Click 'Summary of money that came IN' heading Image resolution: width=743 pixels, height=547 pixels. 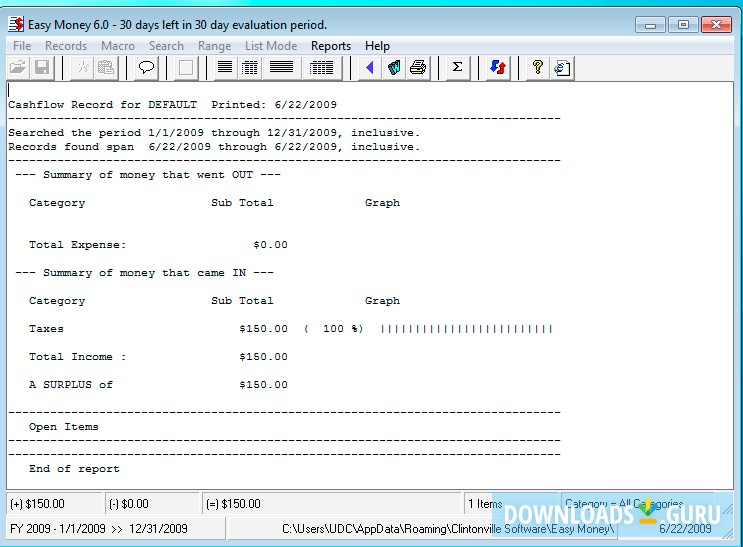(145, 273)
